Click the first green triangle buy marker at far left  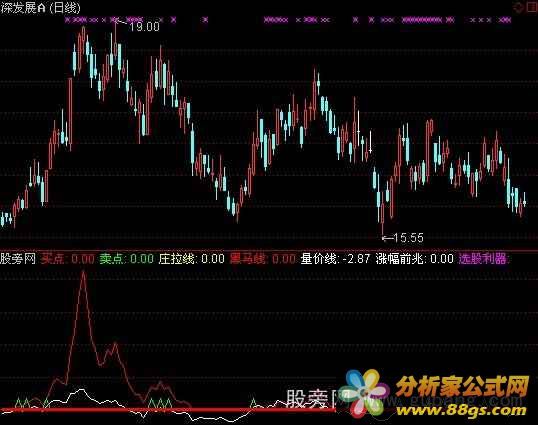(19, 402)
